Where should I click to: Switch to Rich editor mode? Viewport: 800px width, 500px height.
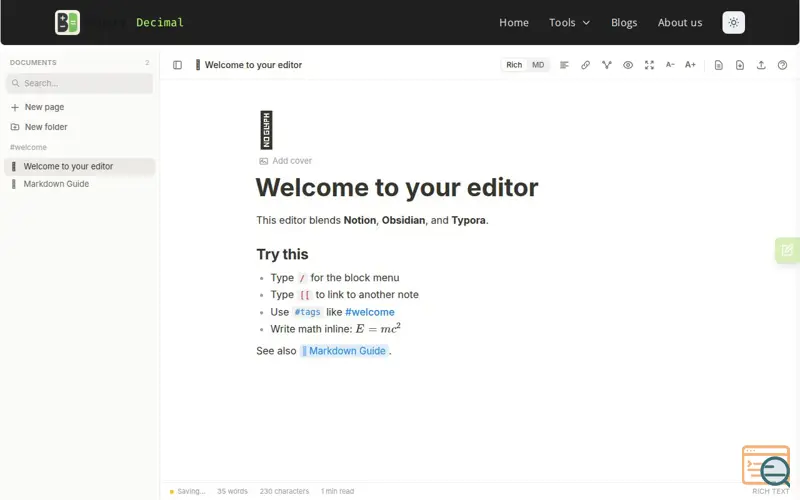(x=514, y=65)
